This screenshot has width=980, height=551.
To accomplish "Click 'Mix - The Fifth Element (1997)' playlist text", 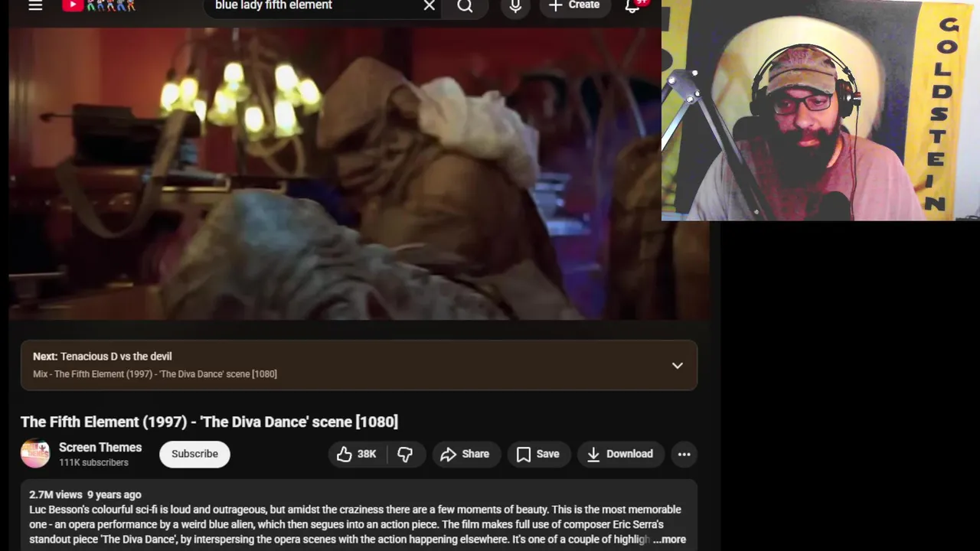I will click(x=155, y=373).
